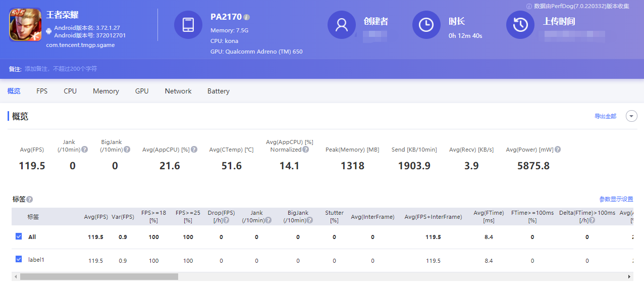Open 参数显示设置 parameter settings

click(x=616, y=199)
